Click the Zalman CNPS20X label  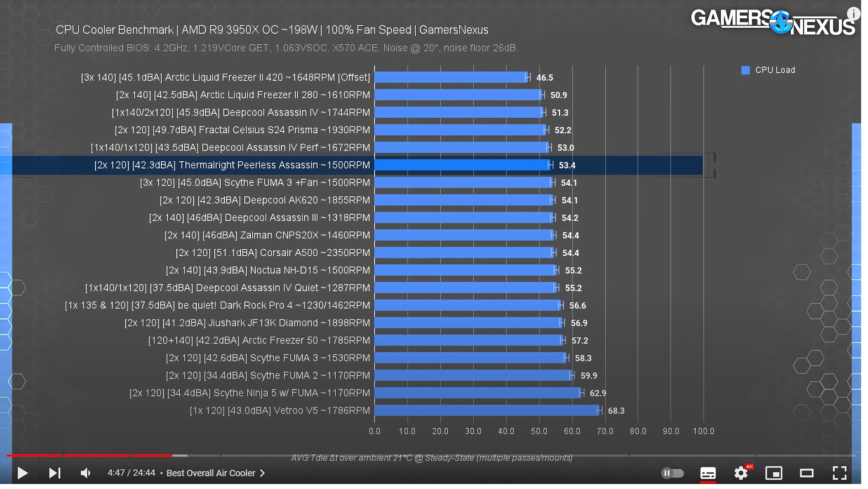point(267,235)
